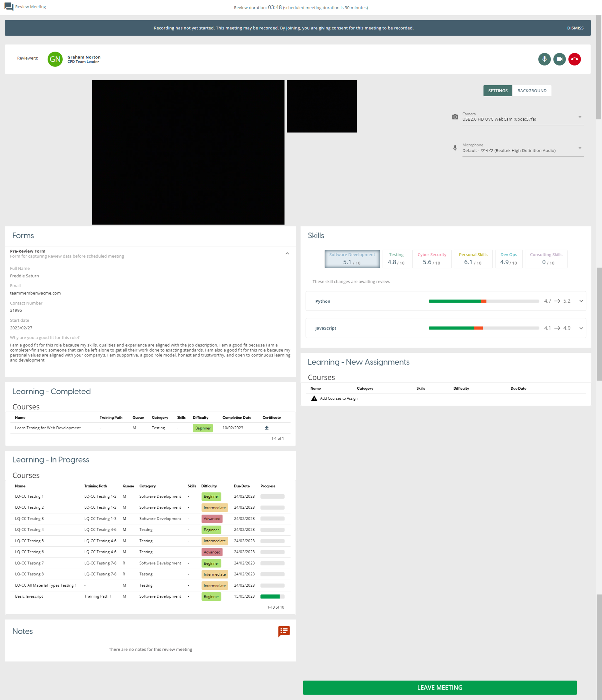Click the Review Meeting chat icon
This screenshot has width=602, height=700.
[x=9, y=7]
